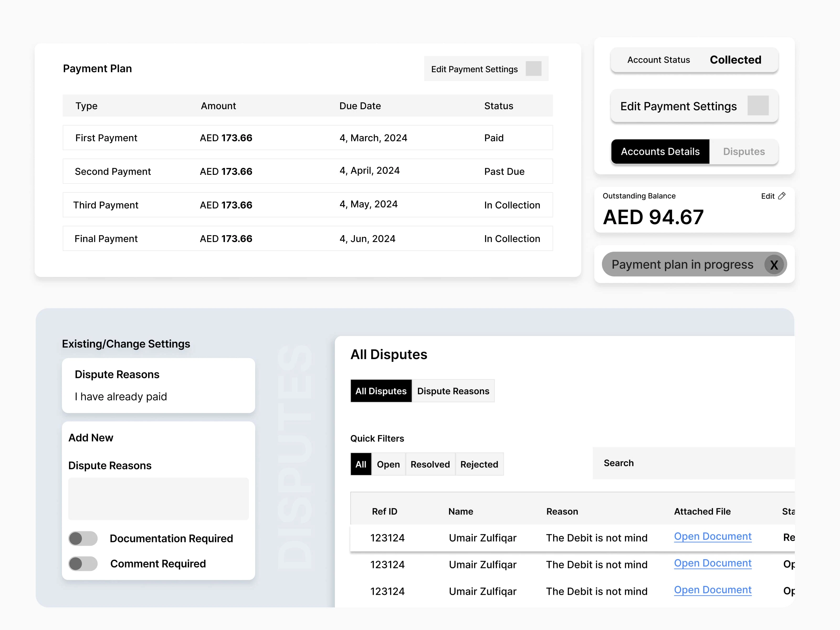The height and width of the screenshot is (630, 840).
Task: Click the Reason column header
Action: [x=562, y=512]
